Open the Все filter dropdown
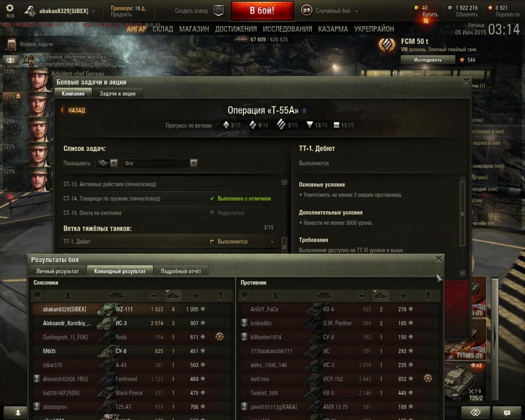Image resolution: width=525 pixels, height=420 pixels. [160, 163]
